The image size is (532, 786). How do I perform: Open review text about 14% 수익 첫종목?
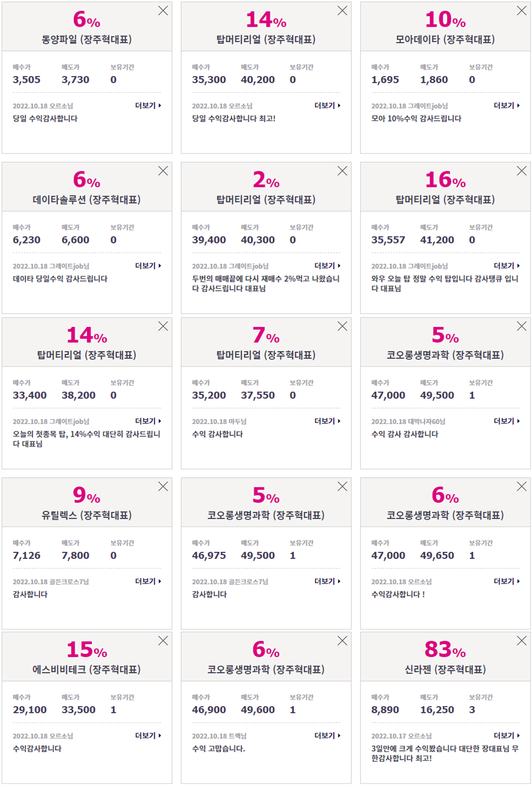coord(86,439)
